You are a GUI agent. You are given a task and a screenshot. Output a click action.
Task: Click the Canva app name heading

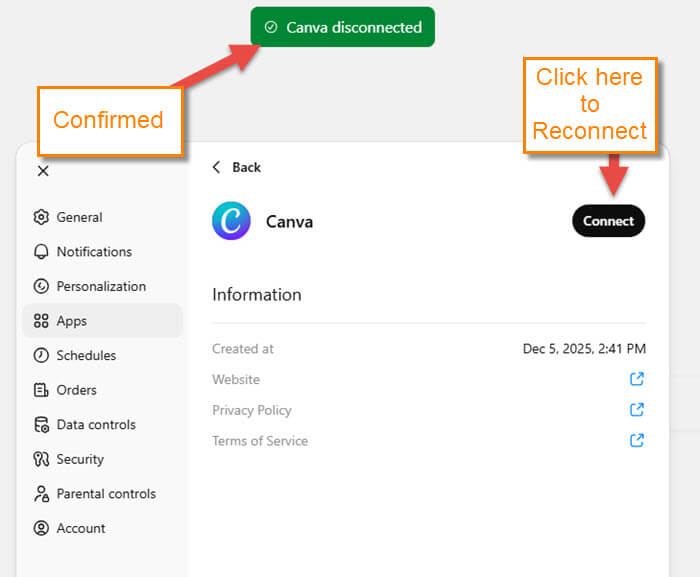[289, 222]
